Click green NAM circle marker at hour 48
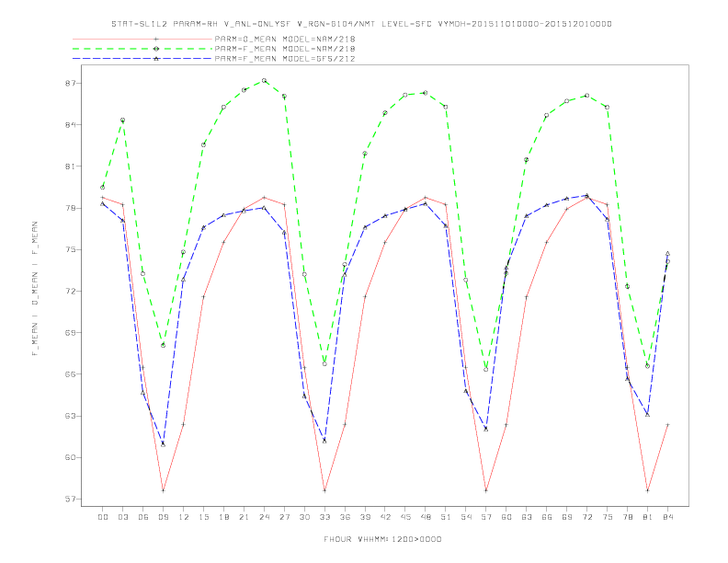The height and width of the screenshot is (563, 728). [x=426, y=93]
